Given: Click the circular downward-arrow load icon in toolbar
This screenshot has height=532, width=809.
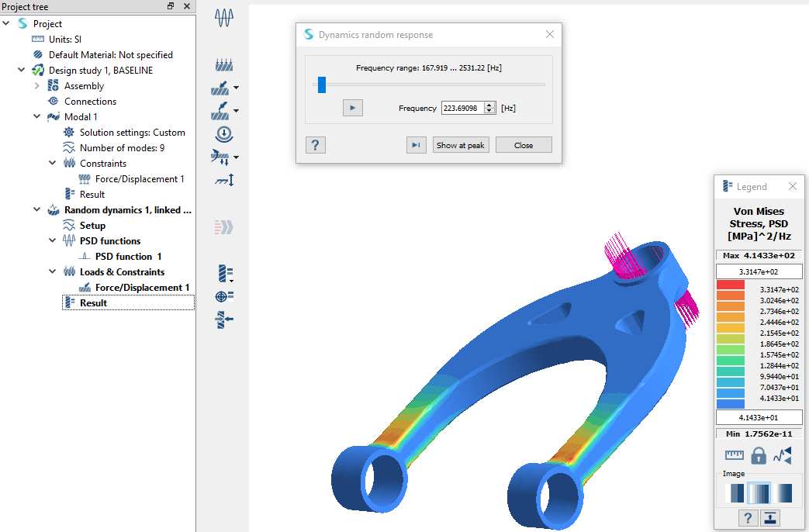Looking at the screenshot, I should 223,134.
